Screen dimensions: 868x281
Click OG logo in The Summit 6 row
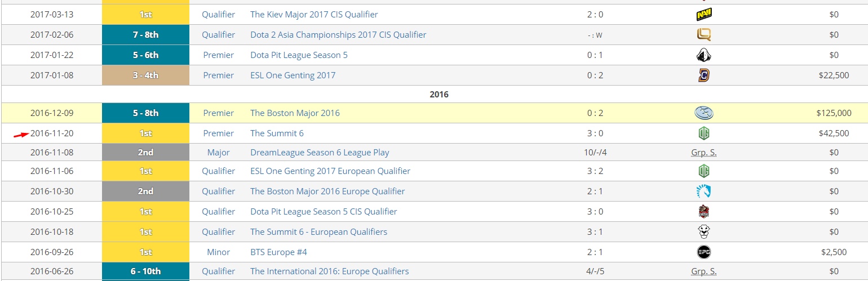point(703,133)
